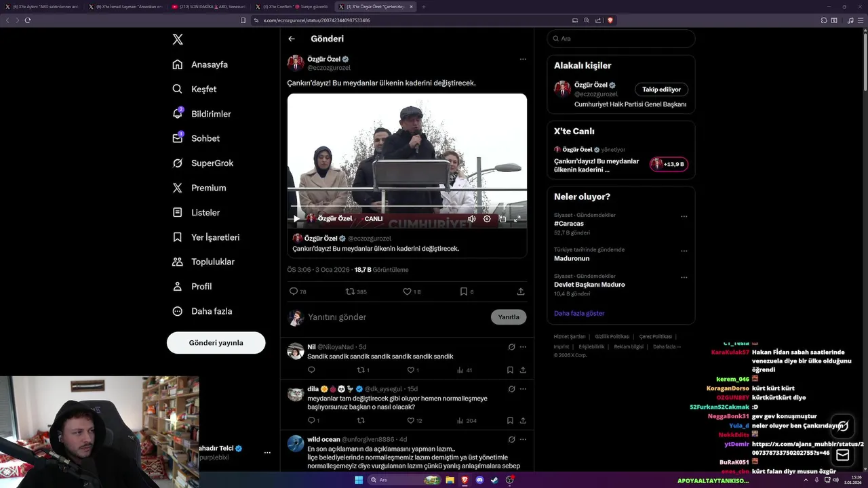Go back with the Gönderi arrow

coord(292,39)
